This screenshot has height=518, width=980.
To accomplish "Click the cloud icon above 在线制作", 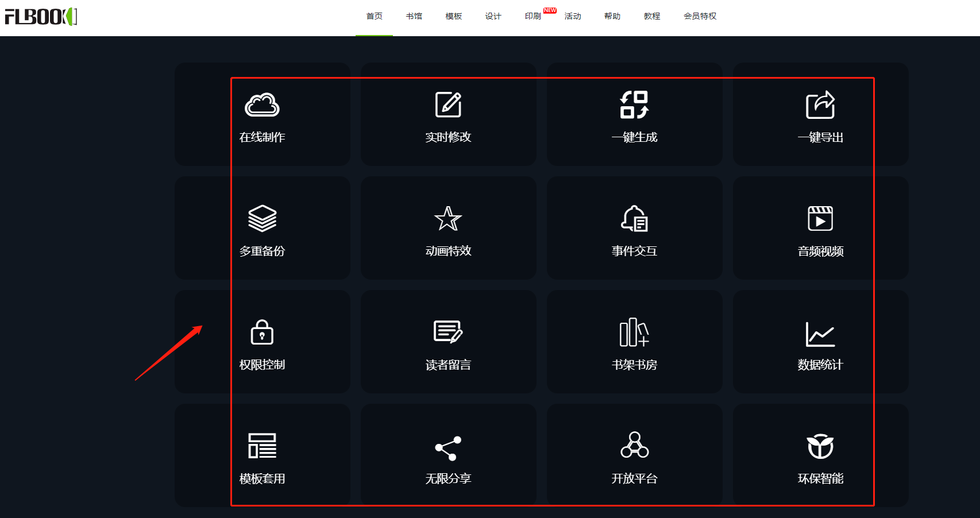I will pyautogui.click(x=262, y=105).
